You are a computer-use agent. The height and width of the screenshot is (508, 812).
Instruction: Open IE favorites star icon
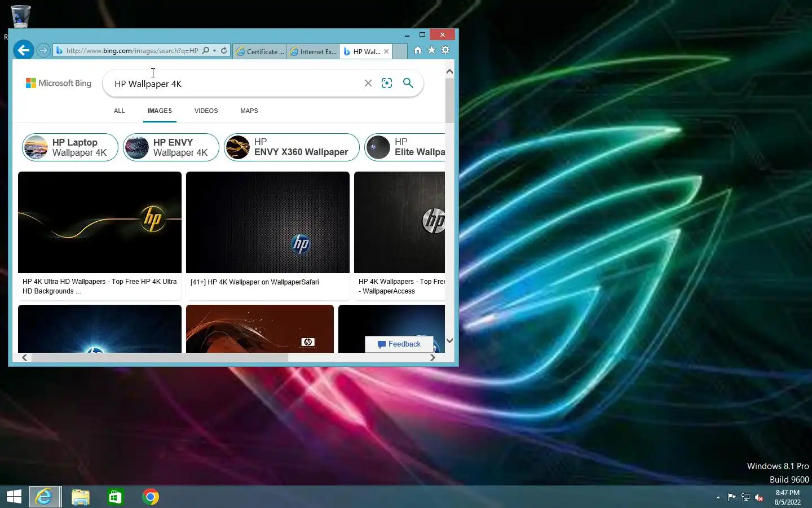[x=431, y=50]
